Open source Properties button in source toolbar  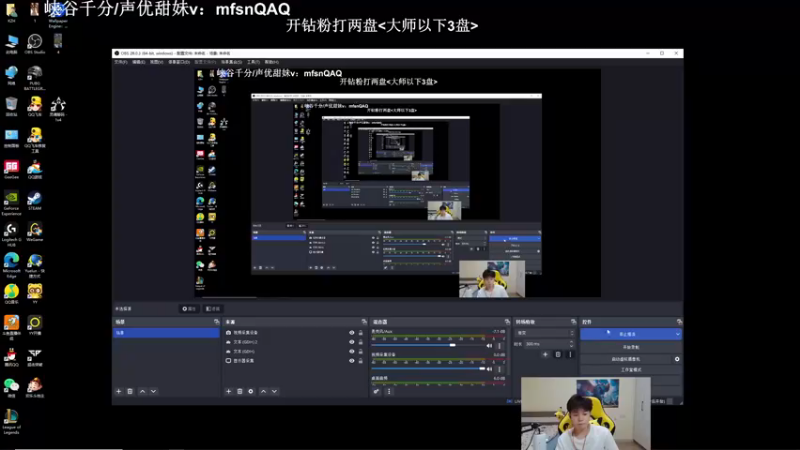pyautogui.click(x=189, y=309)
